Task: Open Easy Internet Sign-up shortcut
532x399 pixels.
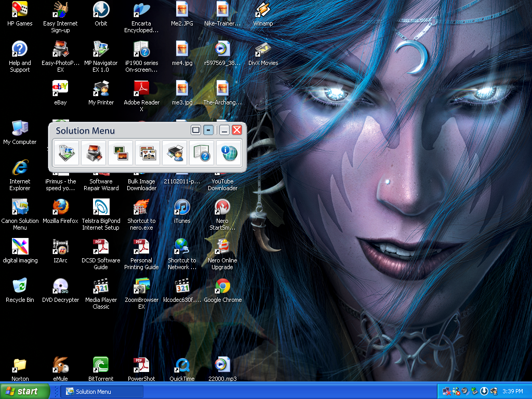Action: [x=60, y=17]
